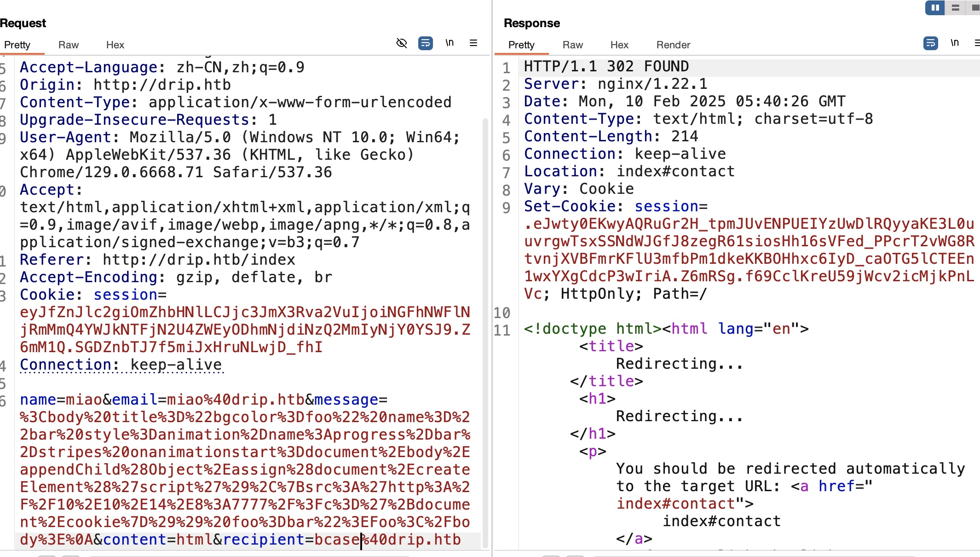Select combined tabbed view layout icon

click(974, 8)
